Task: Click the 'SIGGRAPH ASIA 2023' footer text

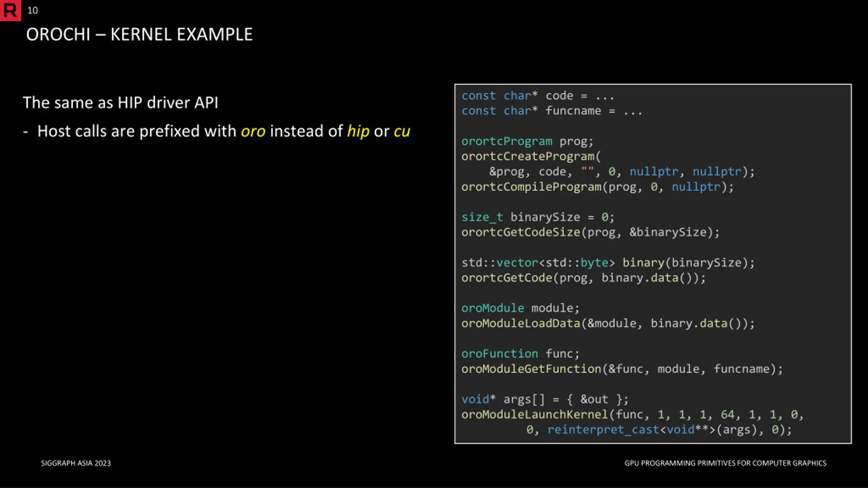Action: [76, 463]
